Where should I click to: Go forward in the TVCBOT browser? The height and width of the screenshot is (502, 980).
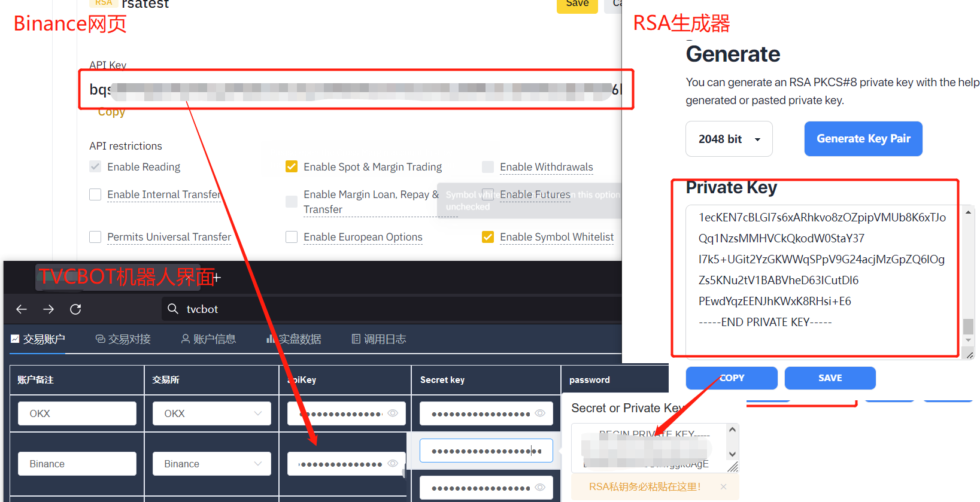[48, 309]
